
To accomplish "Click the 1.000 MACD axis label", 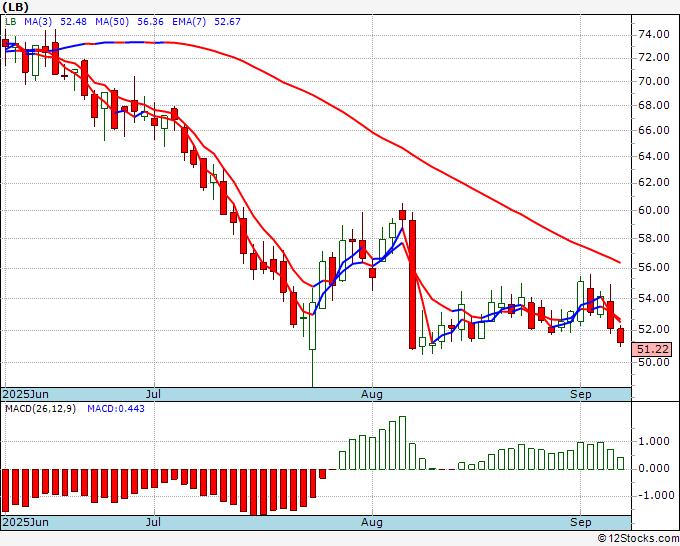I will coord(654,441).
